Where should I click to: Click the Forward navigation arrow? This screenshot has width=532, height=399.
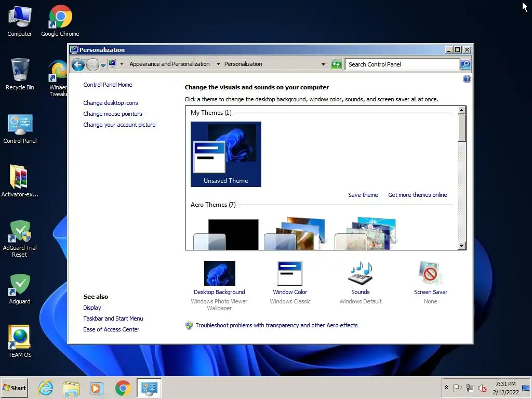pyautogui.click(x=92, y=64)
